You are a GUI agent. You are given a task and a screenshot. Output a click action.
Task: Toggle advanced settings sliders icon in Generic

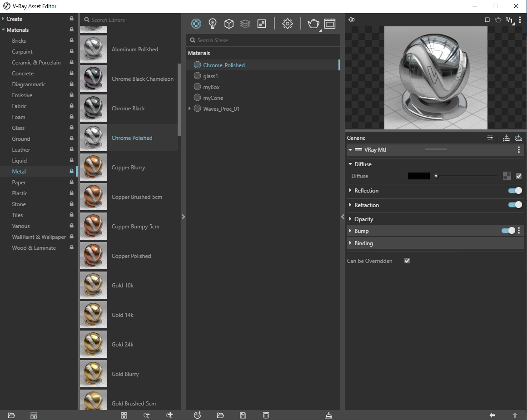point(490,138)
